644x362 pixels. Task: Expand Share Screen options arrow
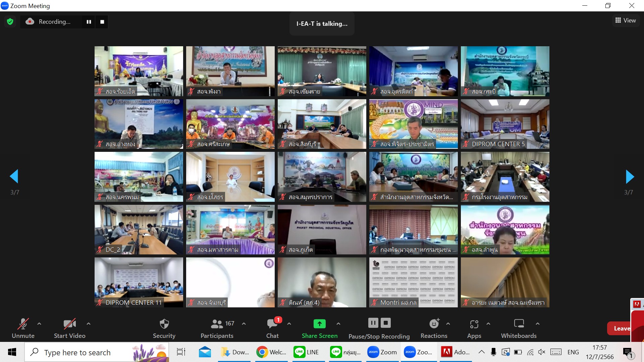tap(338, 324)
